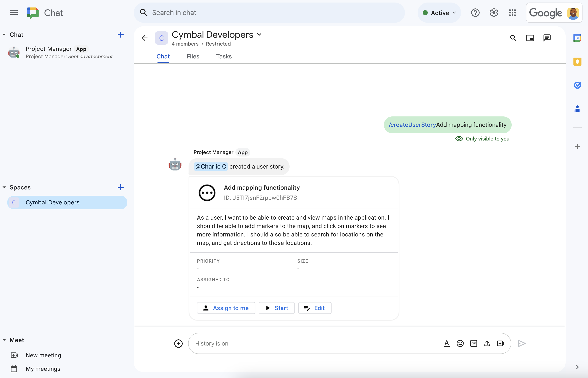588x378 pixels.
Task: Click the Start button on user story
Action: click(x=276, y=308)
